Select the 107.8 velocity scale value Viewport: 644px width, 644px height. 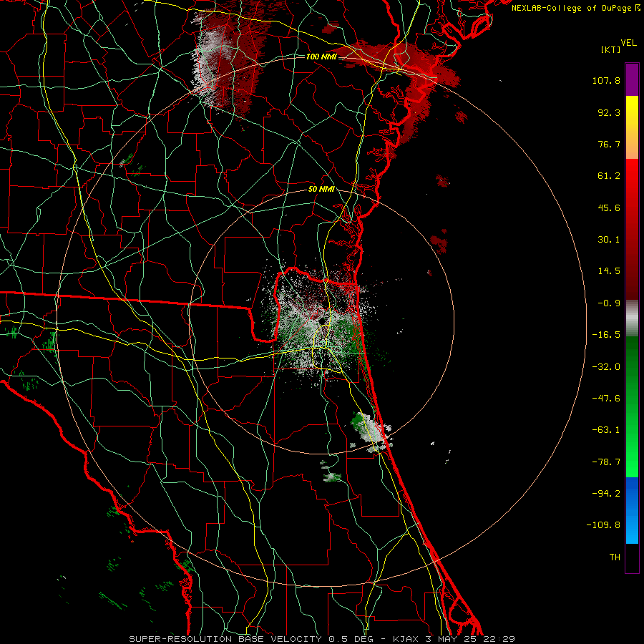pyautogui.click(x=606, y=80)
